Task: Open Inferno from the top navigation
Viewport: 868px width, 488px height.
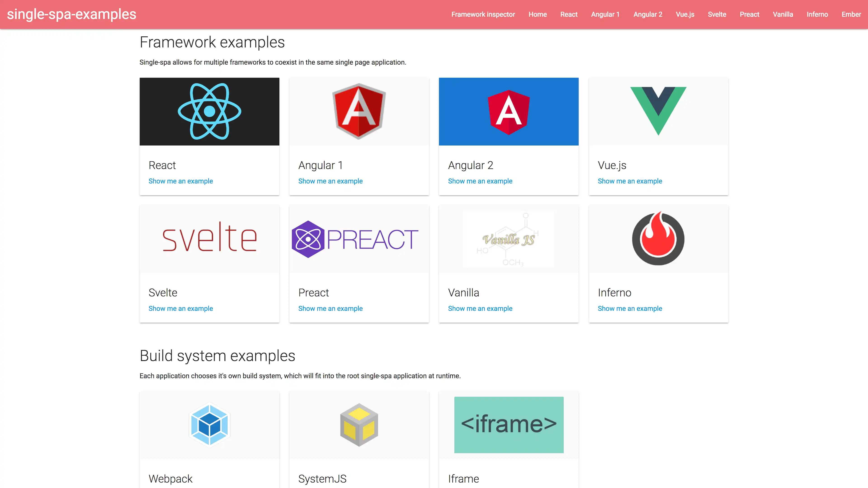Action: pos(817,14)
